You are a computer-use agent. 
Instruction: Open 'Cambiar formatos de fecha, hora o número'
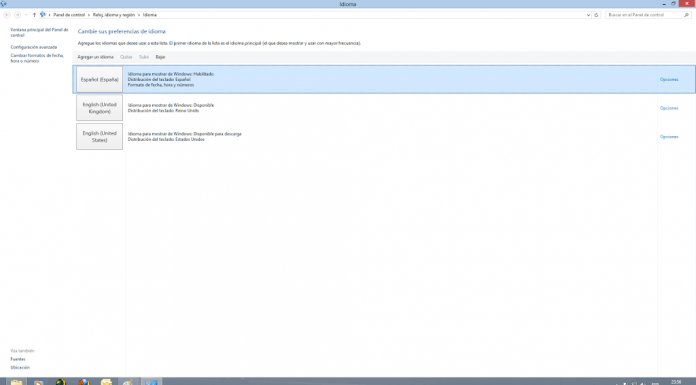[x=37, y=58]
